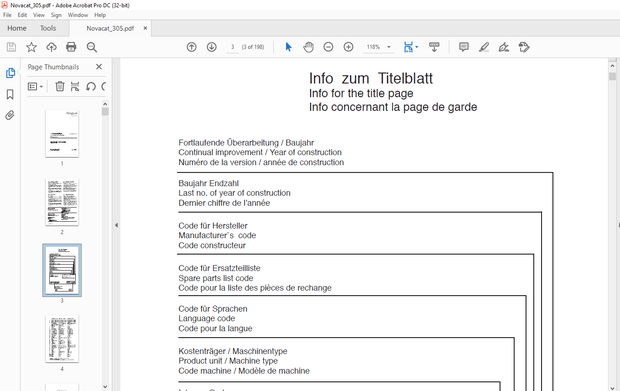Open the Bookmarks side panel
The image size is (620, 391).
click(10, 94)
